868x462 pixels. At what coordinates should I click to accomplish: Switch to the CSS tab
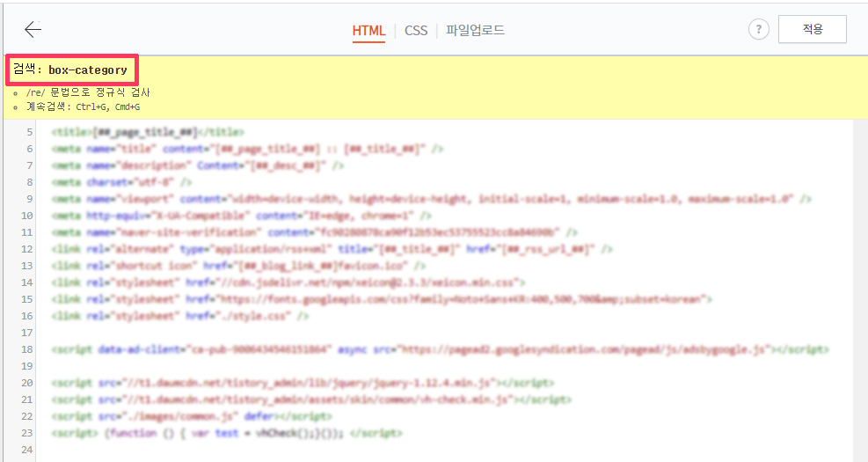pyautogui.click(x=416, y=31)
